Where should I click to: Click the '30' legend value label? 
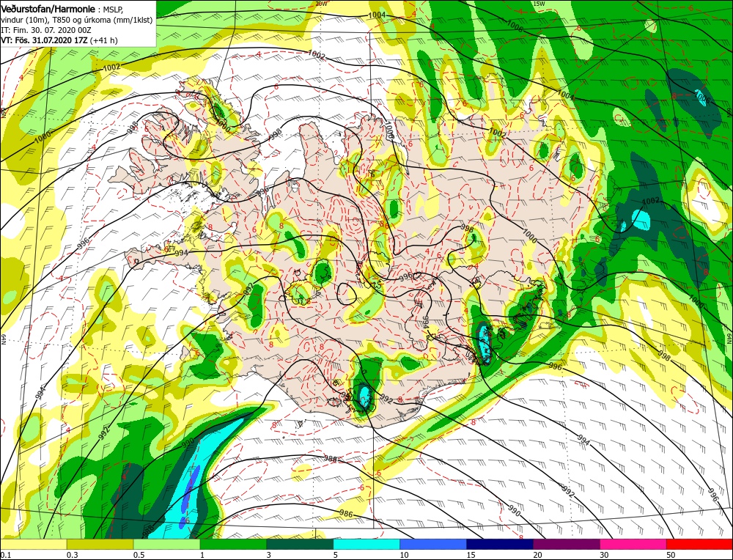click(605, 555)
